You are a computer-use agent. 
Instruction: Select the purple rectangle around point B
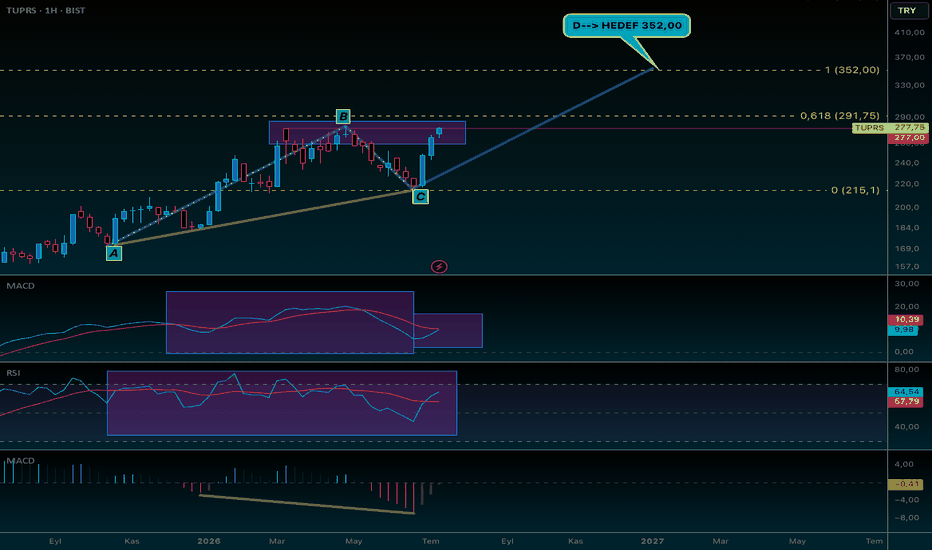tap(367, 133)
